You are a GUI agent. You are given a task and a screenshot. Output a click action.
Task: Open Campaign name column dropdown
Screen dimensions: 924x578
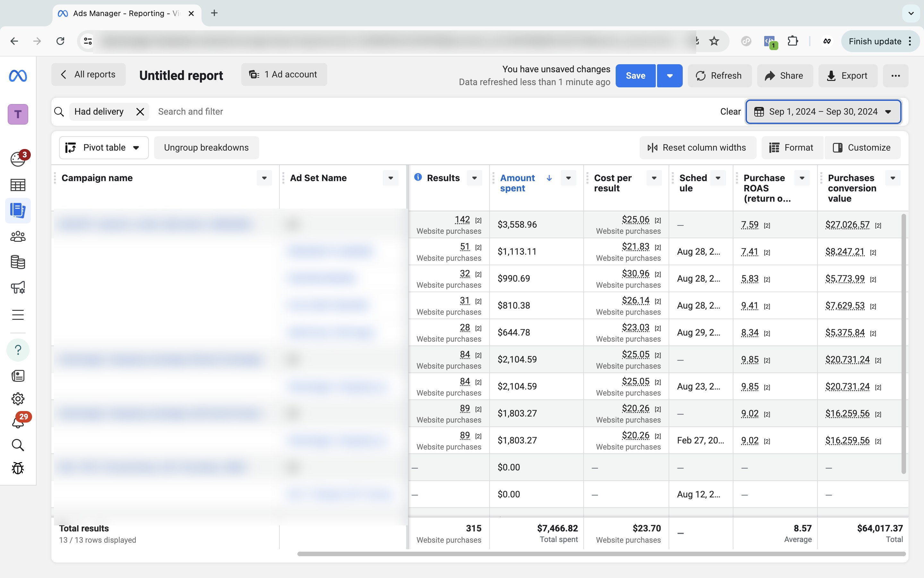(264, 178)
